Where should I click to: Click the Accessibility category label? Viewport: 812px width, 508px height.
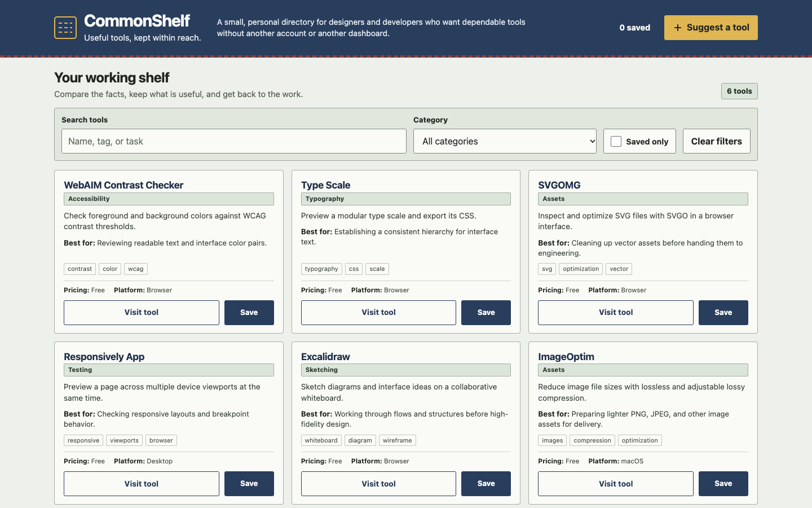169,199
